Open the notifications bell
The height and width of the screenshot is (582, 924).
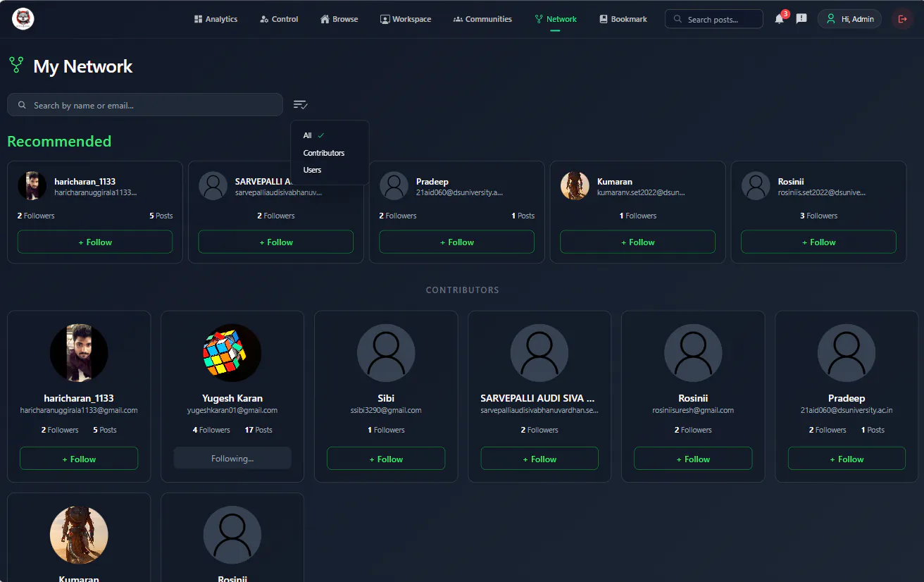779,19
